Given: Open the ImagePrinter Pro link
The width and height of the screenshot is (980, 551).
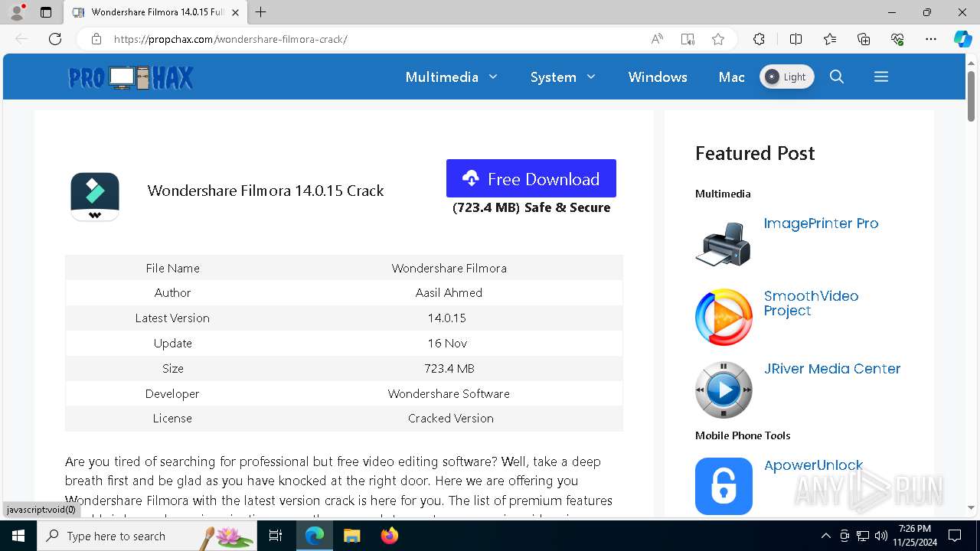Looking at the screenshot, I should click(821, 223).
